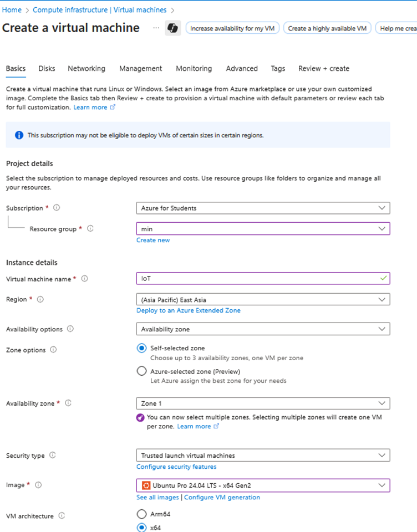Click the ellipsis next to Create a virtual machine
The image size is (417, 532).
coord(156,27)
